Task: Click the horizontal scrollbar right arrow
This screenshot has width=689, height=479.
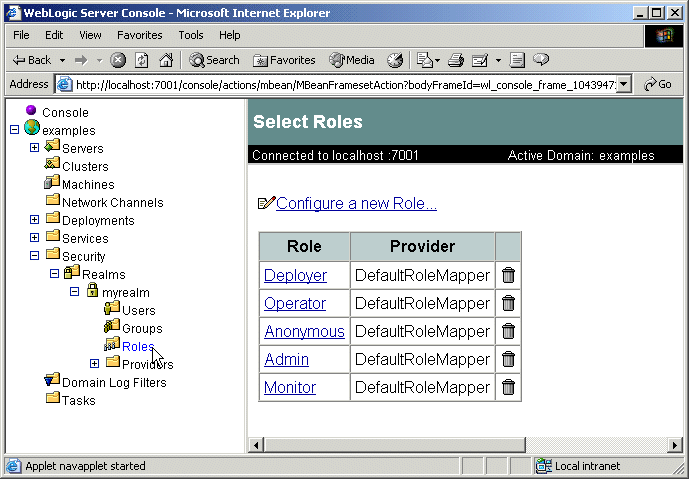Action: coord(675,445)
